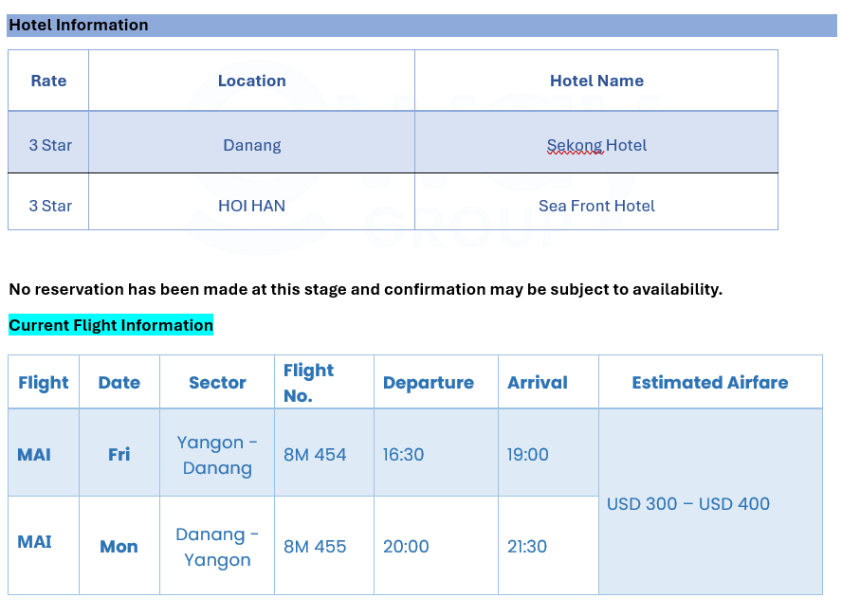Click the '21:30' arrival time cell
This screenshot has height=616, width=842.
point(528,547)
